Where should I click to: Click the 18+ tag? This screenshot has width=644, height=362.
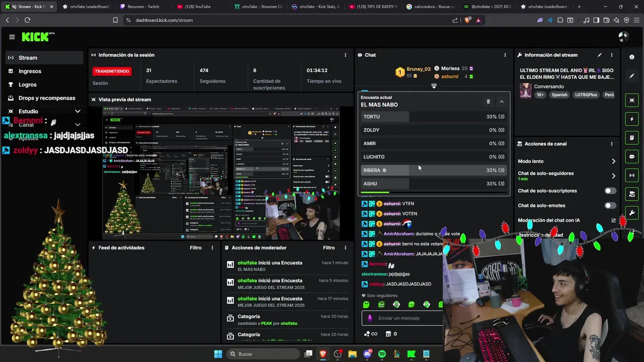click(540, 95)
